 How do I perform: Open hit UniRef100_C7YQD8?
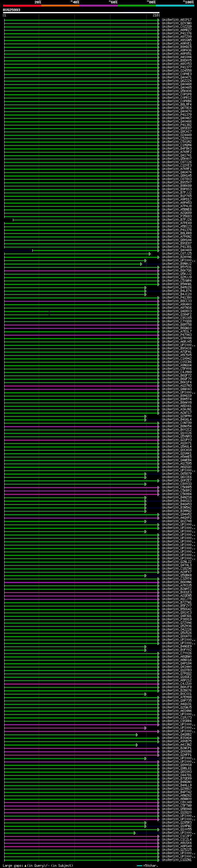click(x=176, y=321)
